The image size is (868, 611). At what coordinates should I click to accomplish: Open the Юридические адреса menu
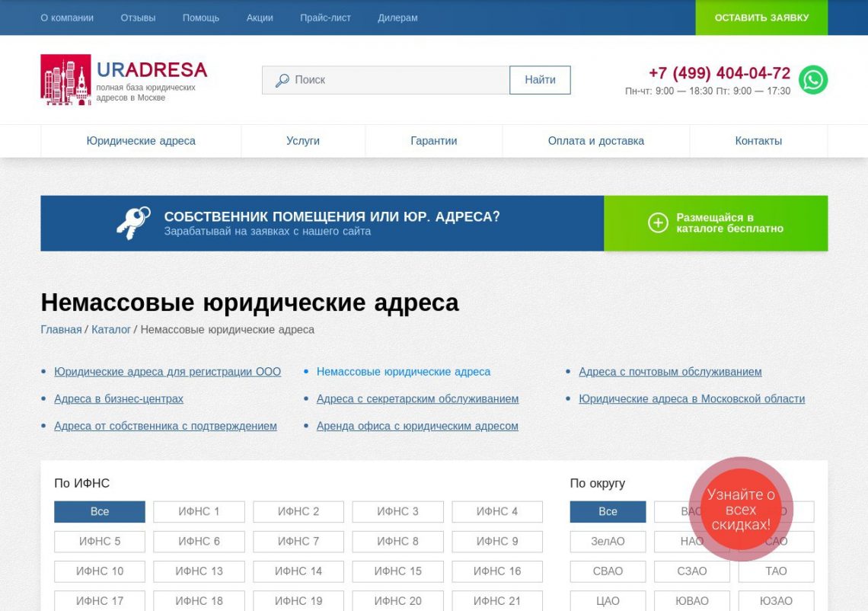tap(141, 141)
